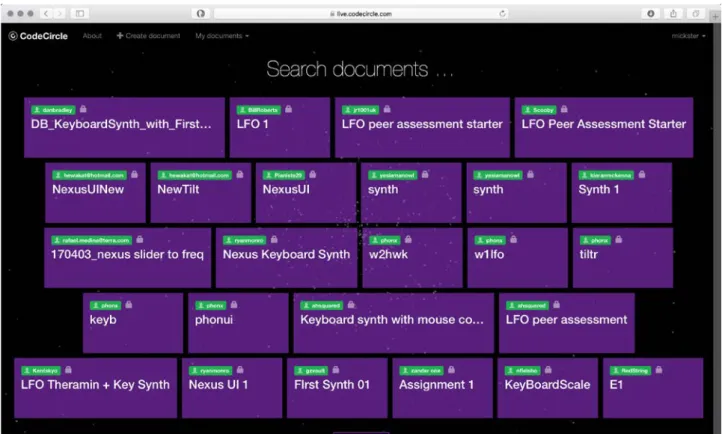Click the jr1001uk owner badge
The width and height of the screenshot is (722, 434).
click(x=361, y=110)
